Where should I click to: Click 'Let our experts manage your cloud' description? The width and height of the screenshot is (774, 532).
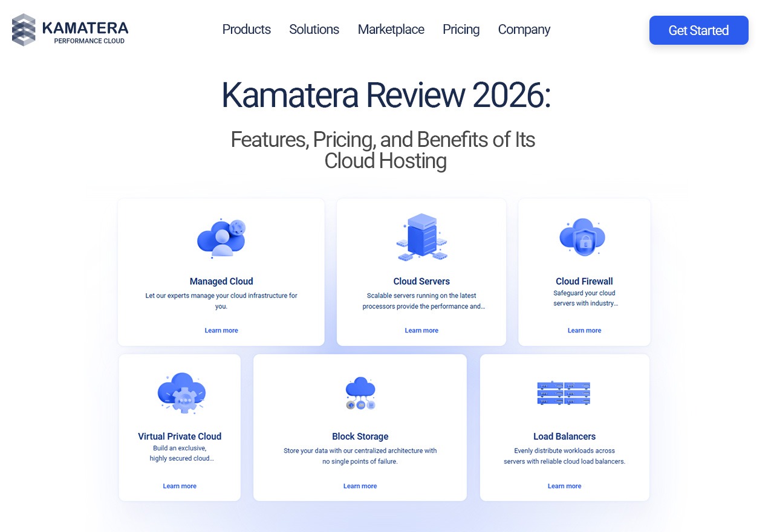tap(221, 301)
